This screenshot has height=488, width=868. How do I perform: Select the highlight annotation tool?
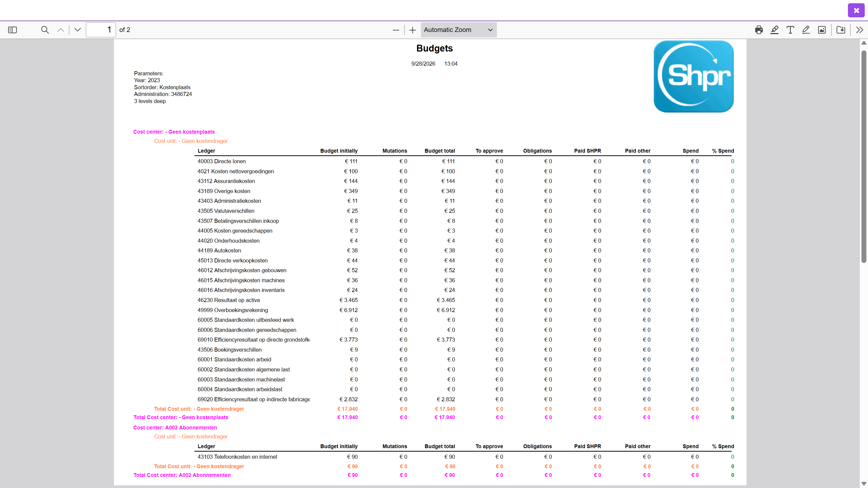tap(774, 30)
